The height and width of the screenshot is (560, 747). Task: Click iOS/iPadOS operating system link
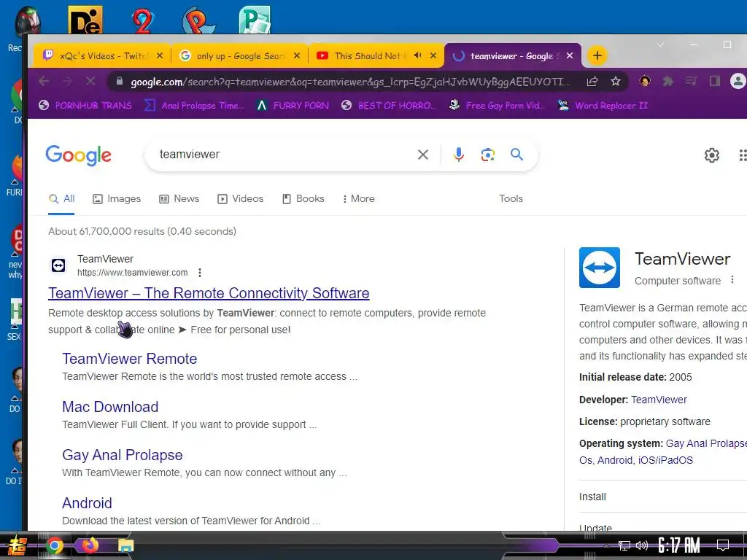tap(665, 460)
